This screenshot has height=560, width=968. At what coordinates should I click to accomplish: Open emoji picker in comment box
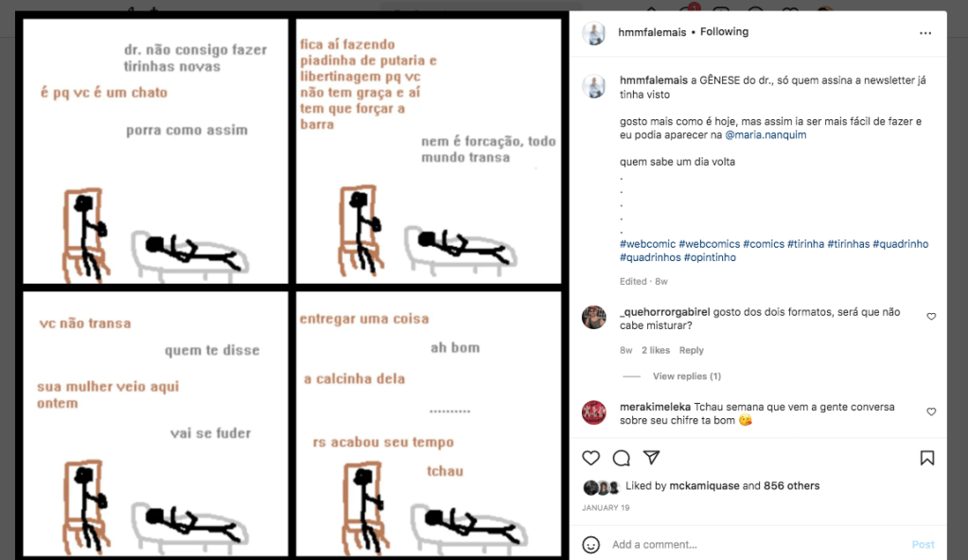pos(590,545)
